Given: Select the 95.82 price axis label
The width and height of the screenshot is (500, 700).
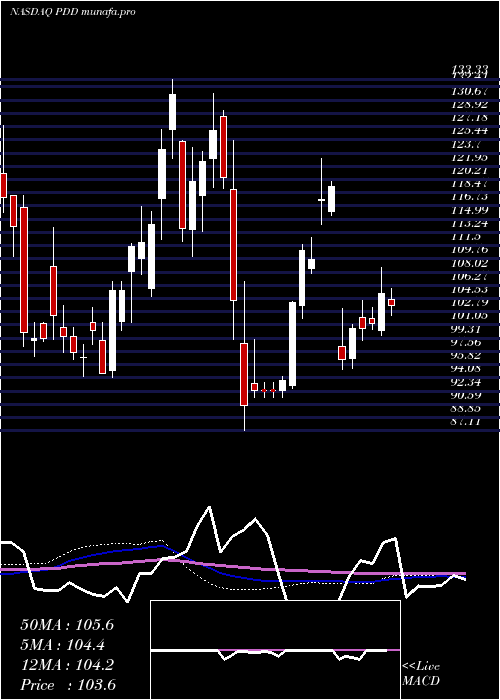Looking at the screenshot, I should point(467,355).
